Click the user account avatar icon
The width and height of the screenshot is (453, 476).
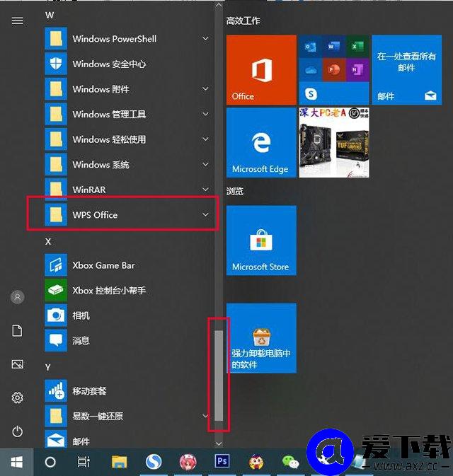click(17, 297)
